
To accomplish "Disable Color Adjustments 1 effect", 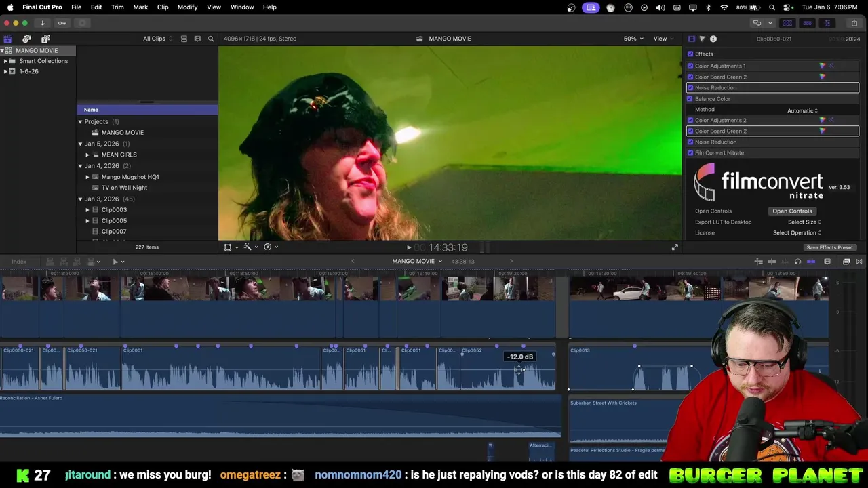I will tap(690, 66).
